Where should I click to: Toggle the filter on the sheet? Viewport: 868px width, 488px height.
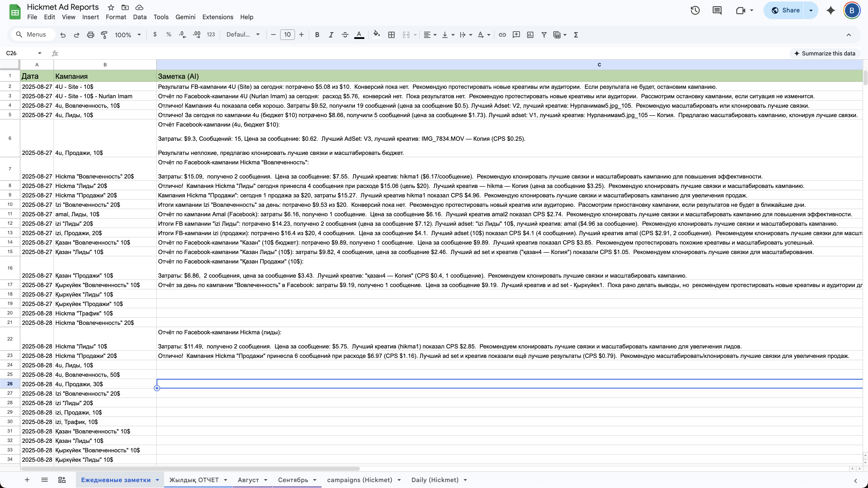[x=544, y=35]
